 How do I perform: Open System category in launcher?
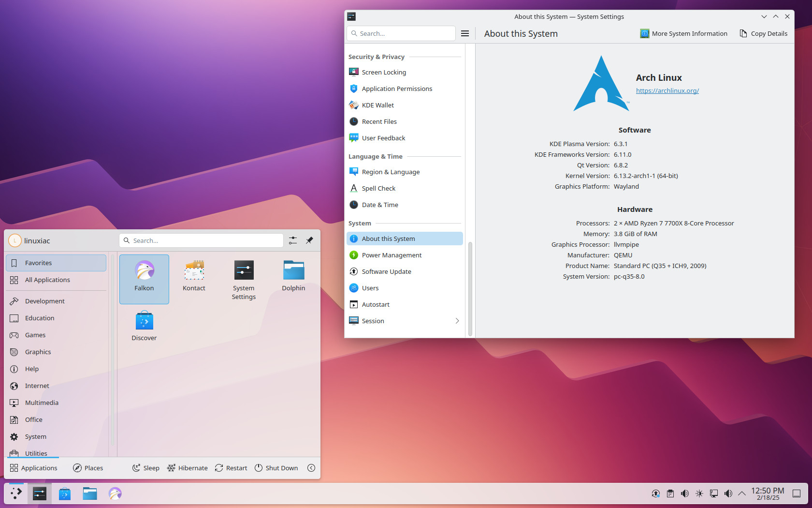(x=56, y=436)
